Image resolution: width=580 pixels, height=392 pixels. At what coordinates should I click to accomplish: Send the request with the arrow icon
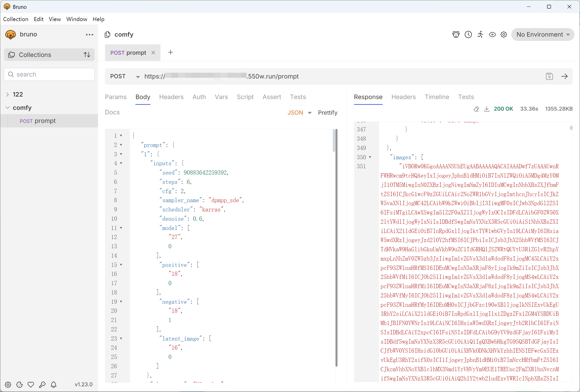(x=564, y=76)
